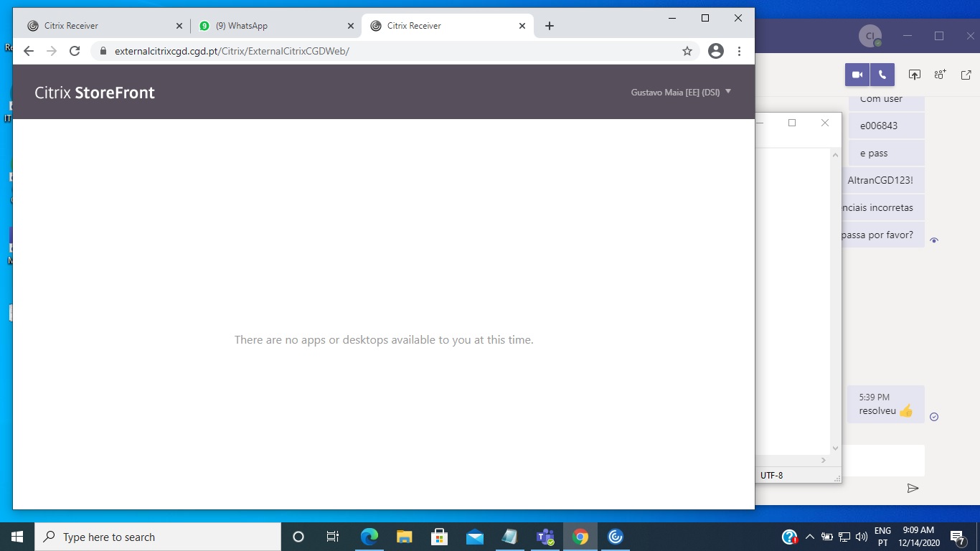Switch to Microsoft Teams on taskbar

click(x=545, y=537)
